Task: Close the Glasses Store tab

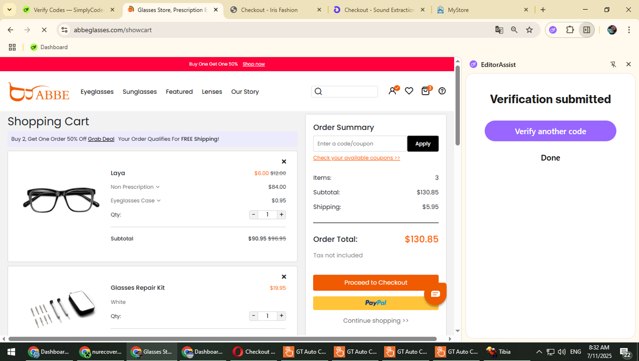Action: (x=216, y=10)
